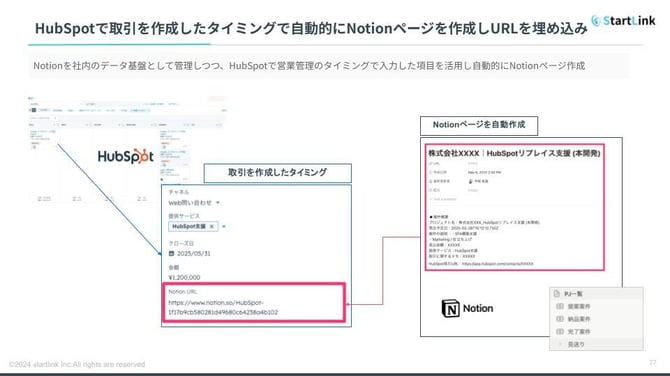670x376 pixels.
Task: Click the チャネル field label
Action: pyautogui.click(x=179, y=192)
